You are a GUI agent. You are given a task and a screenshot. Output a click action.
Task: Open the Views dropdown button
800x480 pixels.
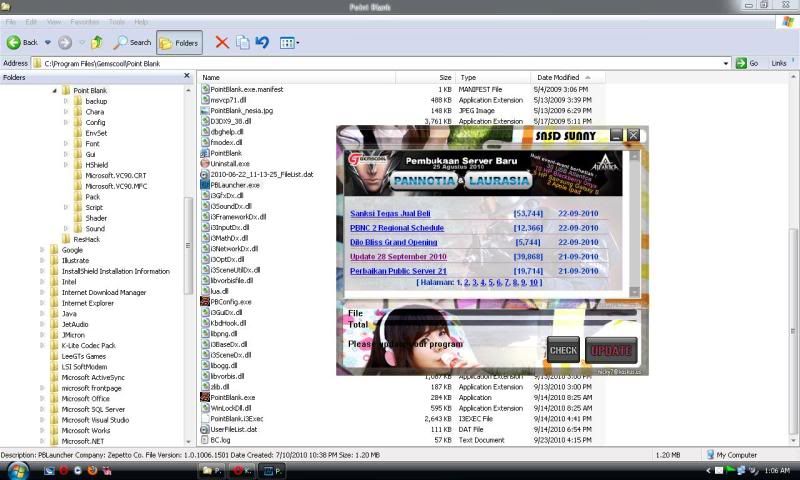point(289,43)
